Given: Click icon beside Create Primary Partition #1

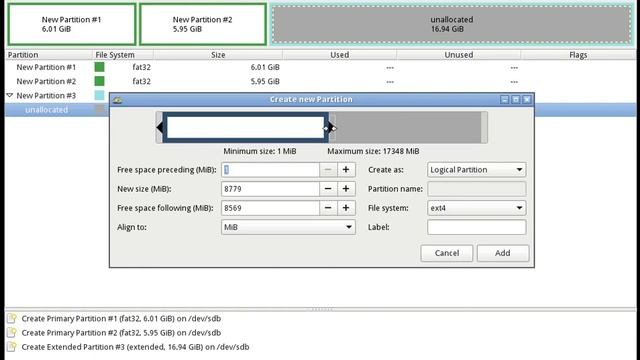Looking at the screenshot, I should (x=12, y=318).
